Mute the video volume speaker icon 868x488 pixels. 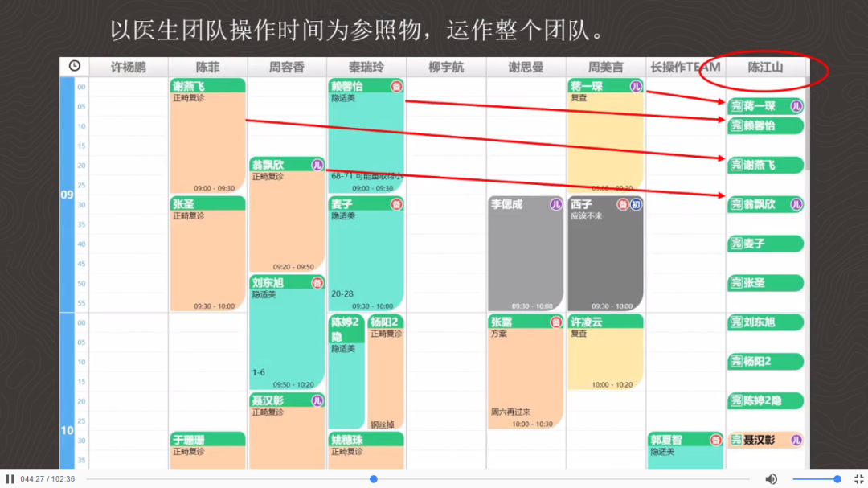[771, 478]
